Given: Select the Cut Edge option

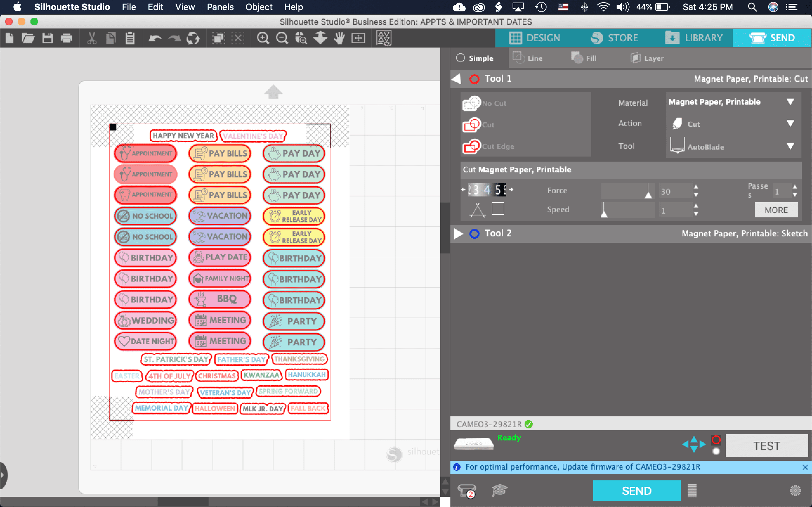Looking at the screenshot, I should [x=489, y=146].
